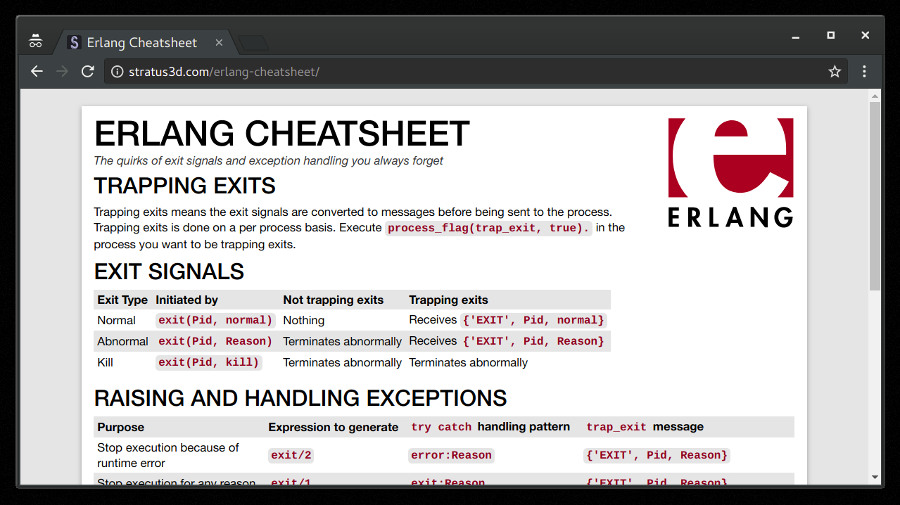
Task: Click the 'Not trapping exits' column header
Action: [333, 300]
